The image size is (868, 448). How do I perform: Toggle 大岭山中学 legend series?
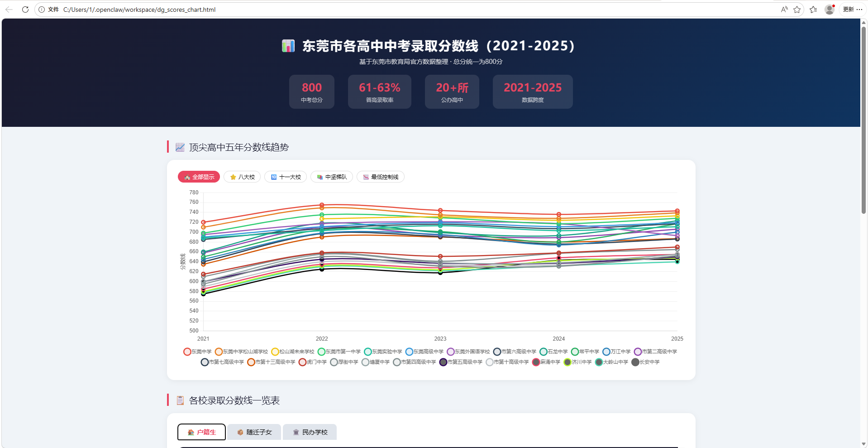[x=612, y=362]
